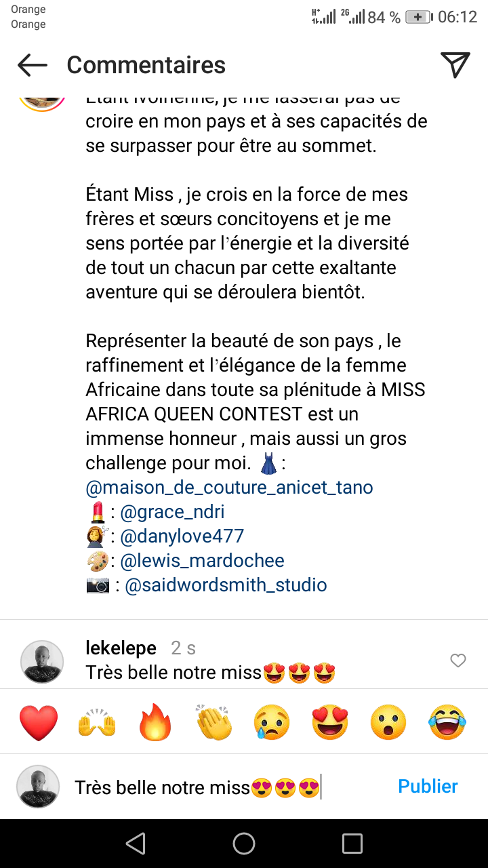
Task: Open the @maison_de_couture_anicet_tano profile mention
Action: point(229,488)
